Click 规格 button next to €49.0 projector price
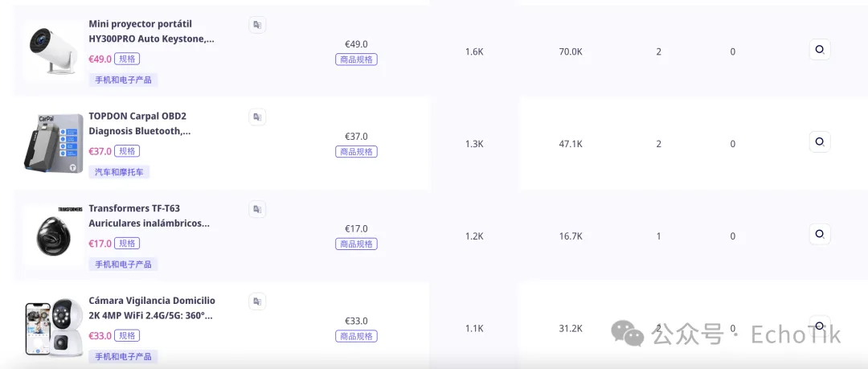Image resolution: width=868 pixels, height=369 pixels. click(x=127, y=59)
